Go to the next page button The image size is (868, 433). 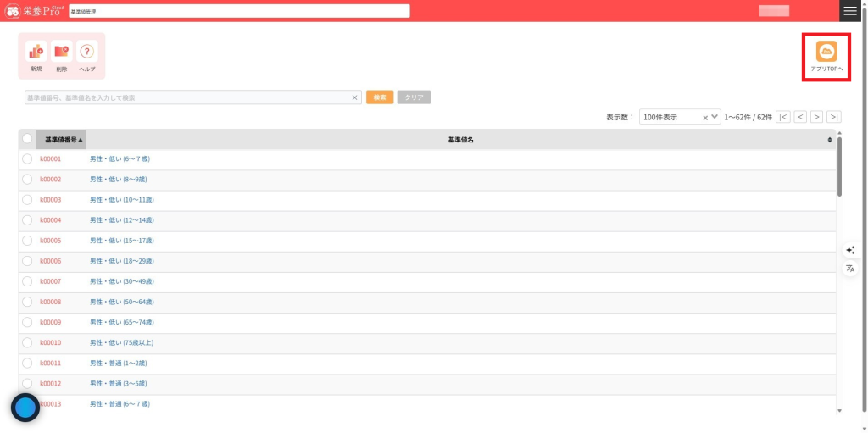point(816,117)
